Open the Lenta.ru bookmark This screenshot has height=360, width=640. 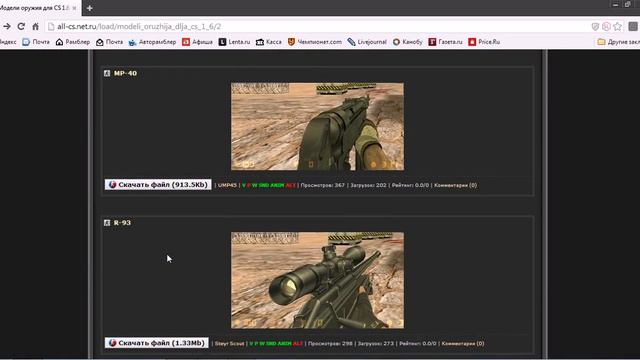pos(234,42)
